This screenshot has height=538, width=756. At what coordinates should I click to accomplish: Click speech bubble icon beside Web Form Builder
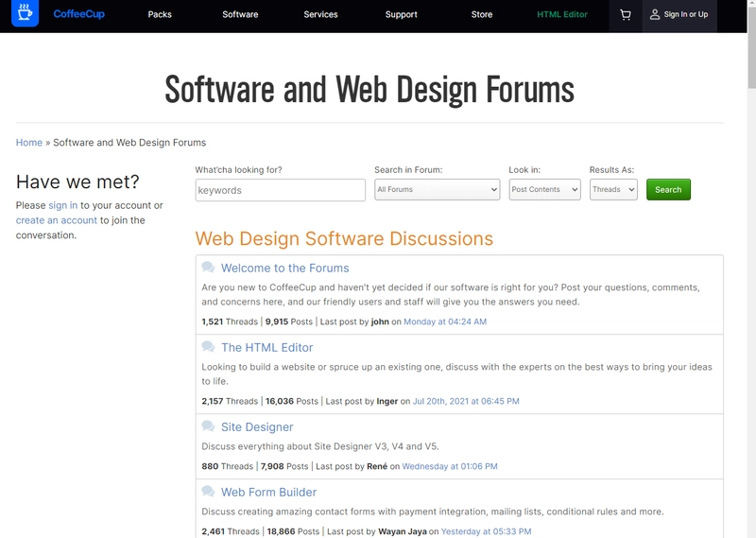pos(208,492)
